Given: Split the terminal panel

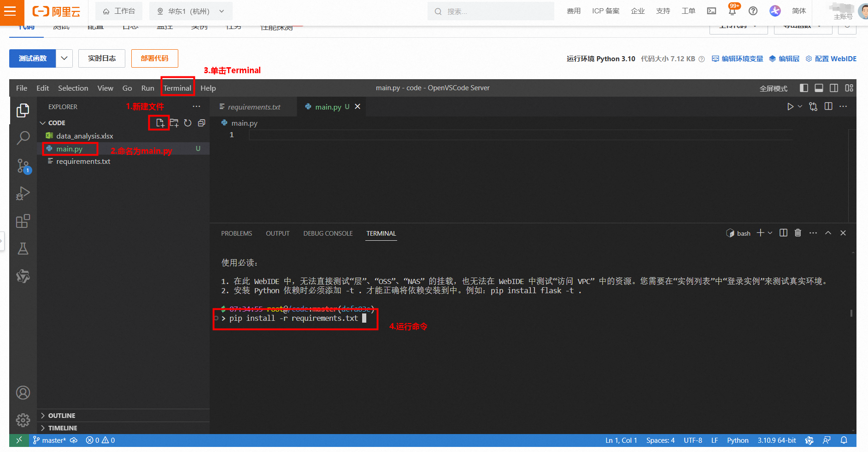Looking at the screenshot, I should tap(783, 233).
